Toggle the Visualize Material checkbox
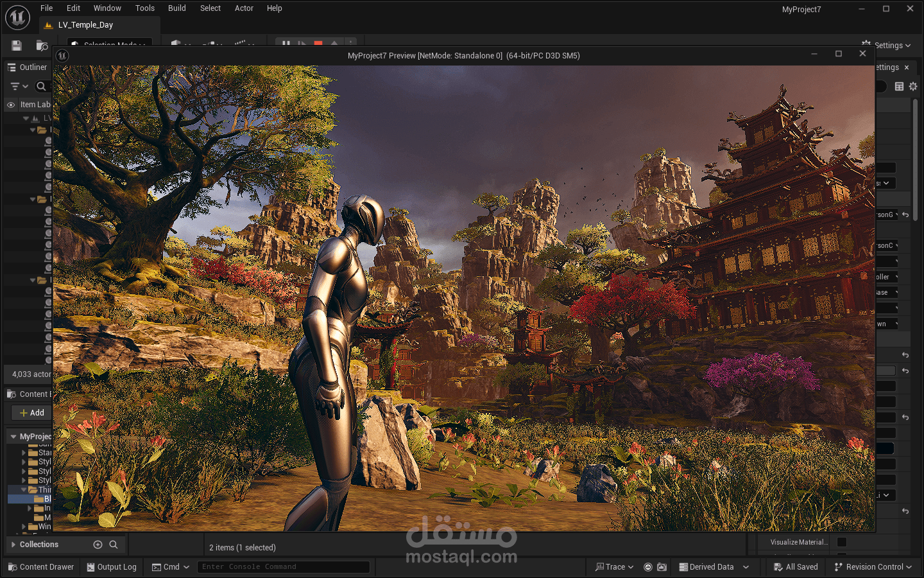The image size is (924, 578). 842,542
